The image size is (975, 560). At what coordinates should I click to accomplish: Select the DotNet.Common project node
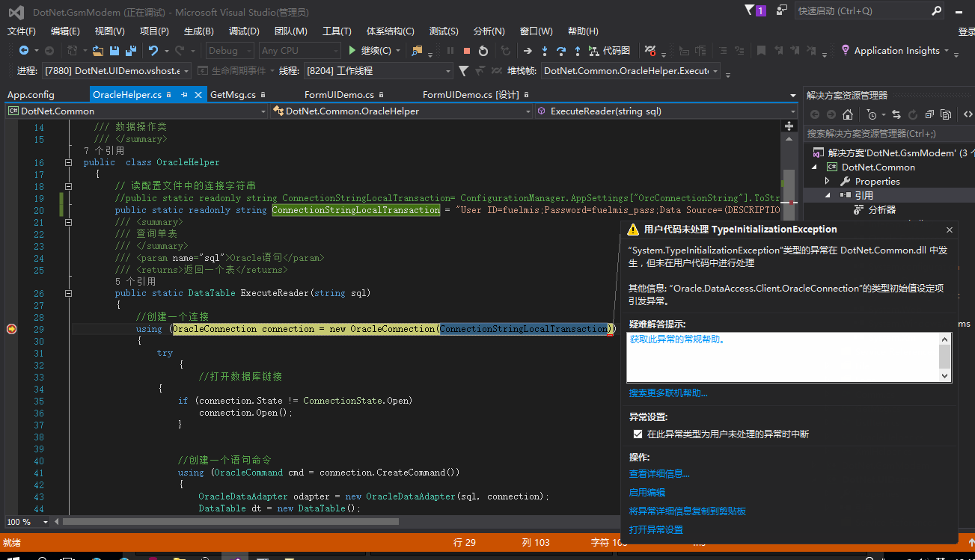pos(878,167)
